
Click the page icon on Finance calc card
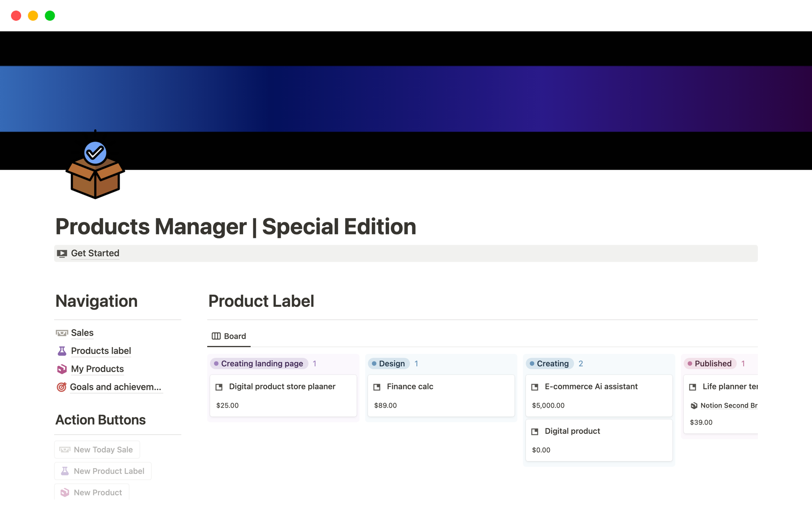pyautogui.click(x=377, y=387)
